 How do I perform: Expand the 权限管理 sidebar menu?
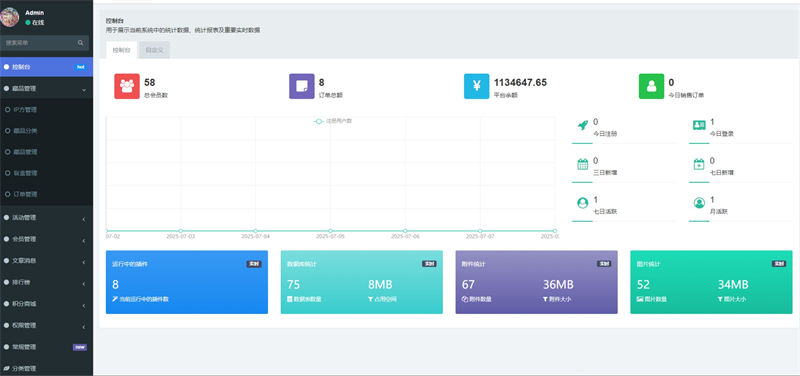pyautogui.click(x=46, y=325)
